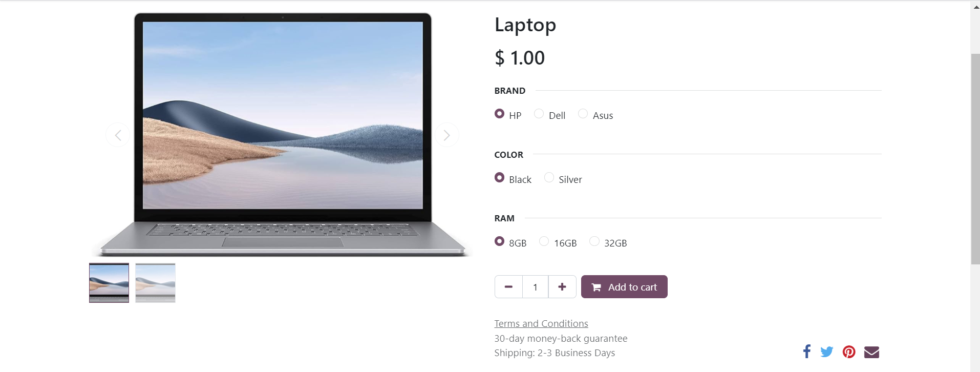The width and height of the screenshot is (980, 372).
Task: Increase quantity with plus button
Action: (562, 287)
